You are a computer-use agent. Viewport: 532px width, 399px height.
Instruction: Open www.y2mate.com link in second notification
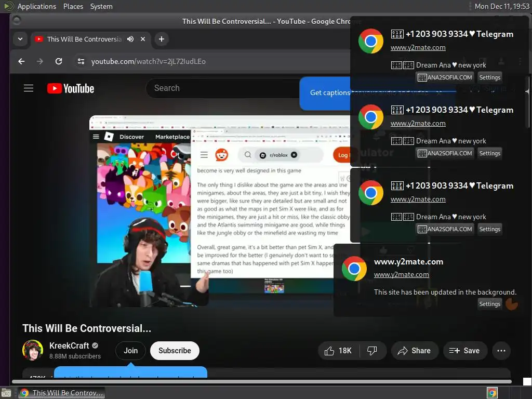coord(418,124)
